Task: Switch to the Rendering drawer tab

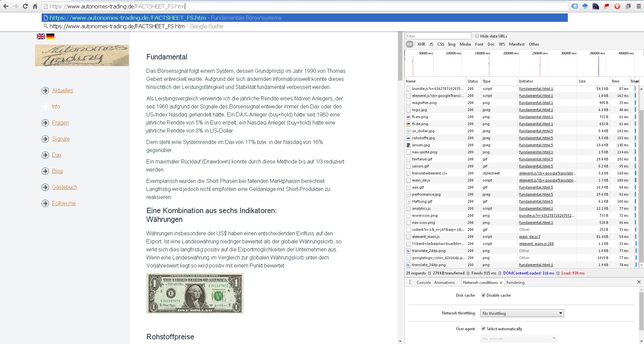Action: coord(515,283)
